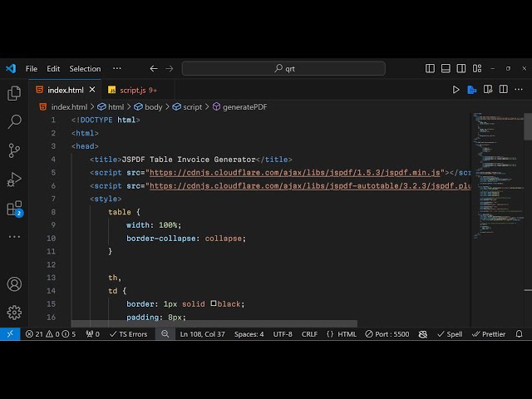The image size is (532, 399).
Task: Expand the overflow menu after Selection
Action: click(116, 69)
